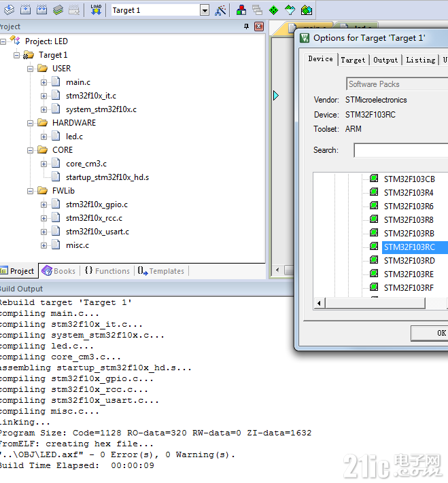Select stm32f10x_usart.c in project tree

point(97,232)
